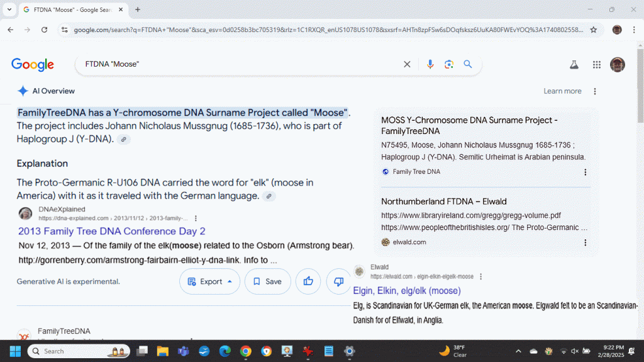The height and width of the screenshot is (362, 644).
Task: Open options for elwald.com source card
Action: tap(586, 243)
